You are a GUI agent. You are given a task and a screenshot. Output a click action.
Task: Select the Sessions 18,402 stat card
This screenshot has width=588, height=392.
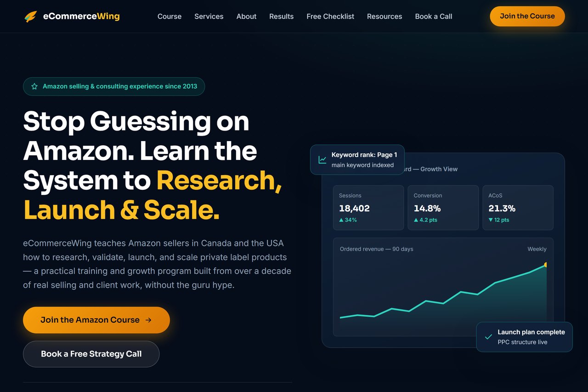(368, 208)
